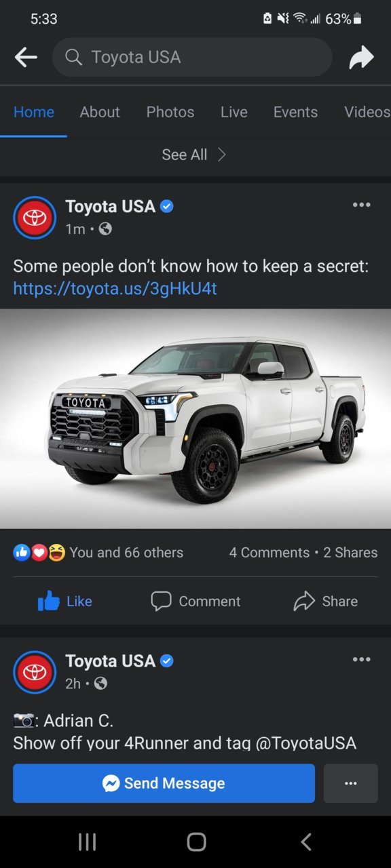Image resolution: width=391 pixels, height=868 pixels.
Task: Tap the back arrow beside the search bar
Action: [x=26, y=58]
